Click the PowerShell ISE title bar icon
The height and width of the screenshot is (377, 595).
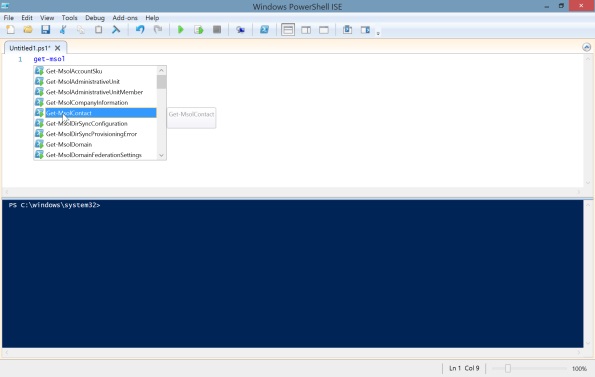click(x=5, y=6)
